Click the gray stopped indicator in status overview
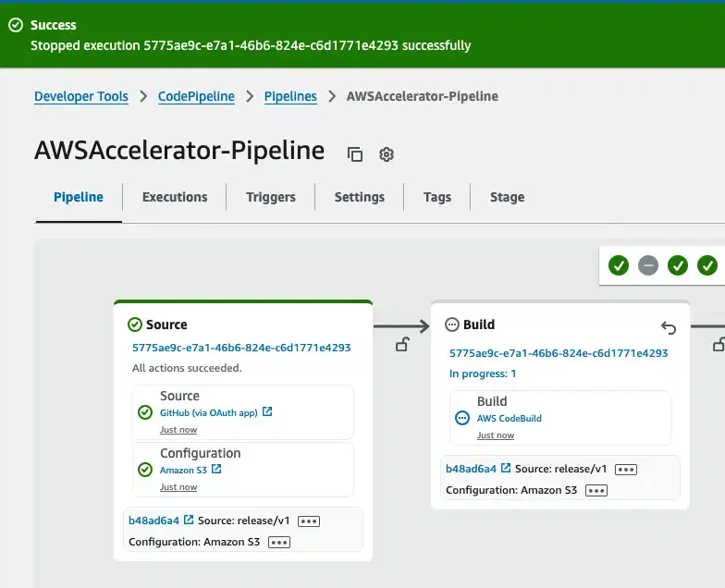This screenshot has width=725, height=588. click(x=648, y=265)
